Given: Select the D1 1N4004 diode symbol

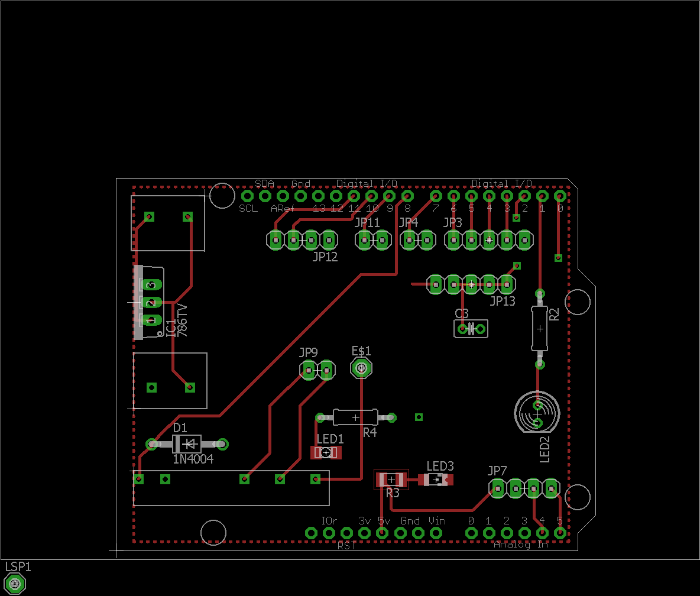Looking at the screenshot, I should [x=187, y=444].
